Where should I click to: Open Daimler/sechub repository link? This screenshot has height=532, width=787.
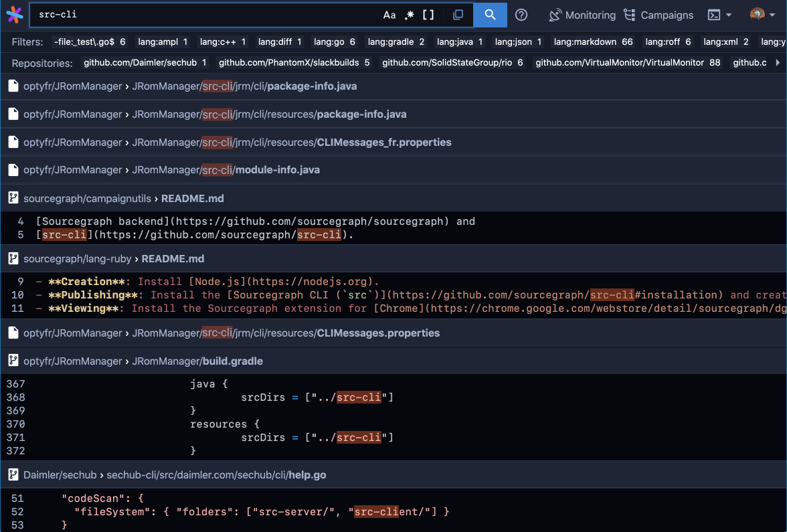point(60,475)
